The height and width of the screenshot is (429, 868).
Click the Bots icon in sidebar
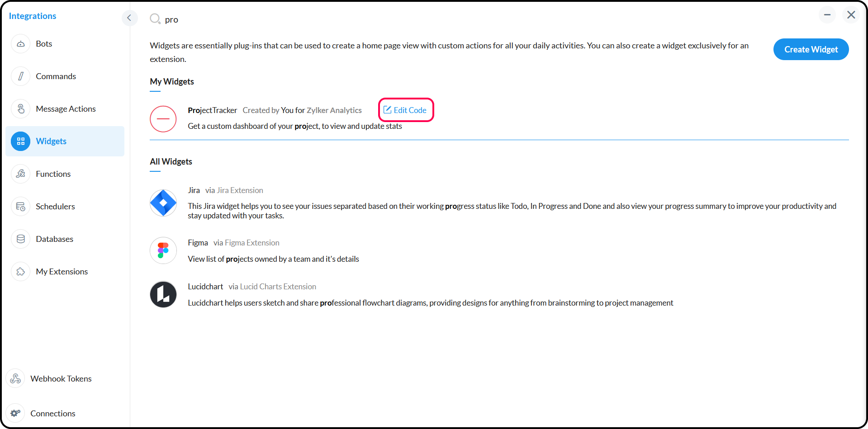21,44
